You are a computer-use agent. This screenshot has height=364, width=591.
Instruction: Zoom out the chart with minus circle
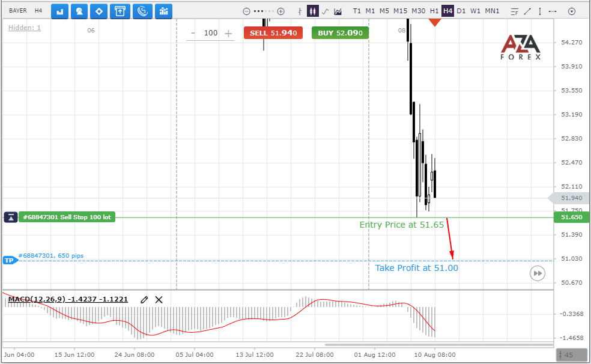coord(246,11)
